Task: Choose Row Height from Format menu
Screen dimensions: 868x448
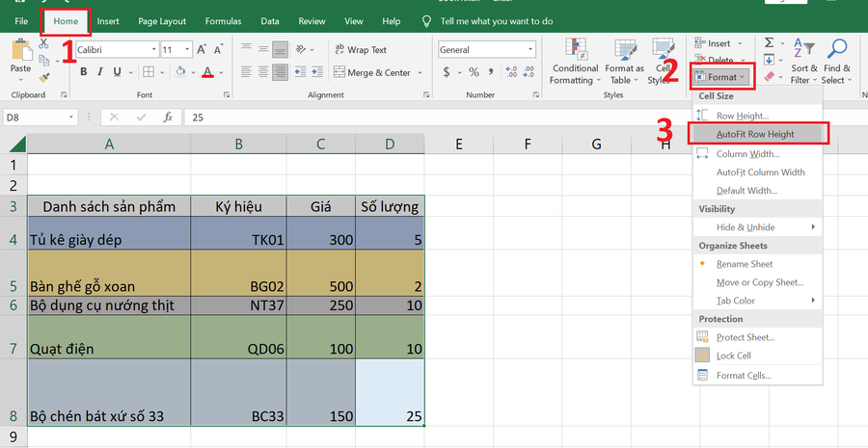Action: (x=758, y=116)
